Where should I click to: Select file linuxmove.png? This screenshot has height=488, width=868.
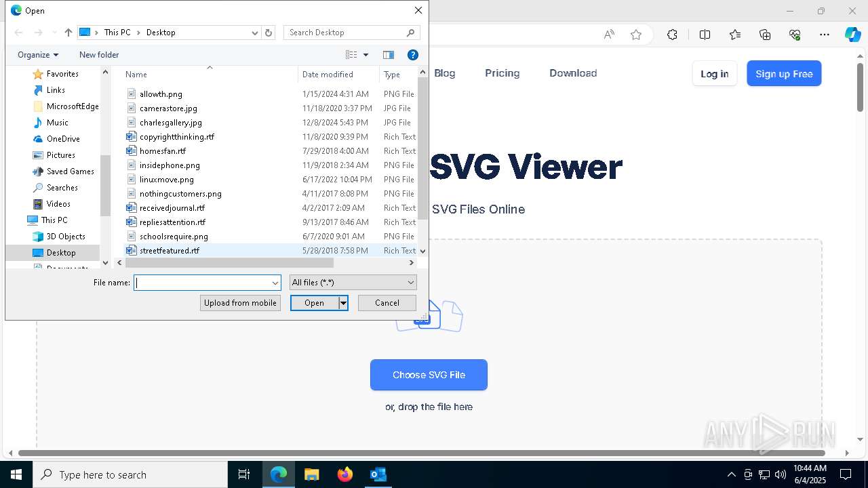pos(167,180)
